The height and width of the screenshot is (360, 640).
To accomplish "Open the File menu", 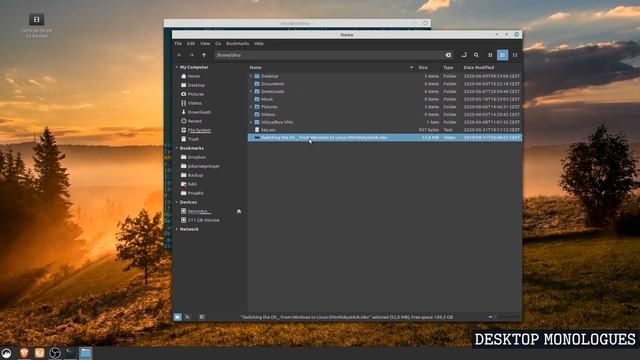I will (x=178, y=43).
